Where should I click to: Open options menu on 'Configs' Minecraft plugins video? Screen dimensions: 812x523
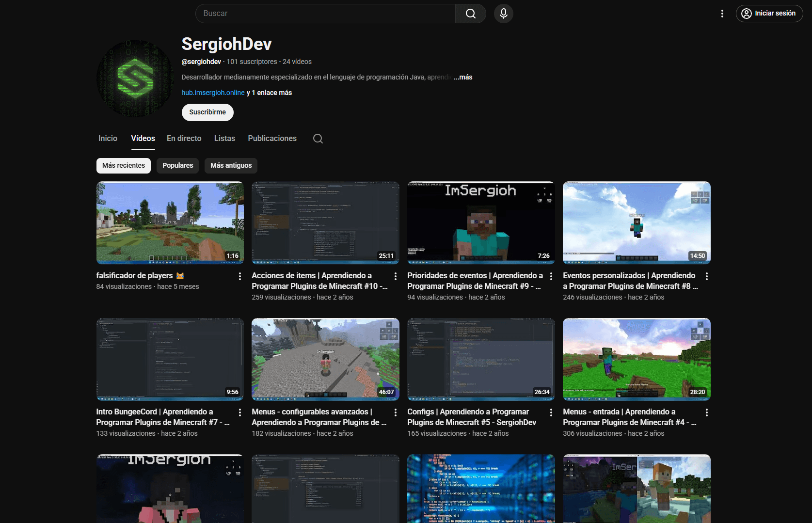551,412
